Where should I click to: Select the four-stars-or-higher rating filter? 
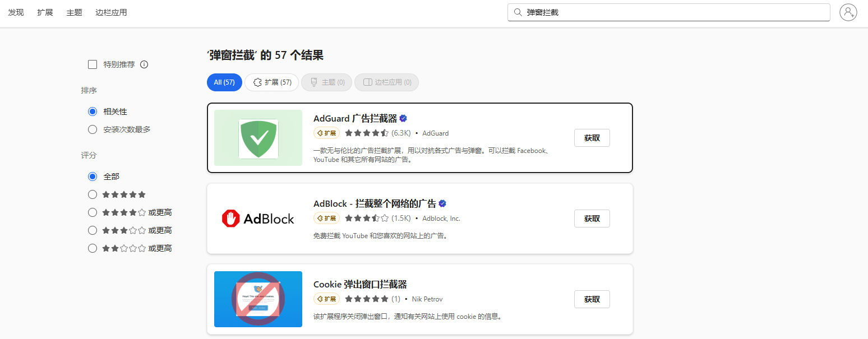coord(92,212)
